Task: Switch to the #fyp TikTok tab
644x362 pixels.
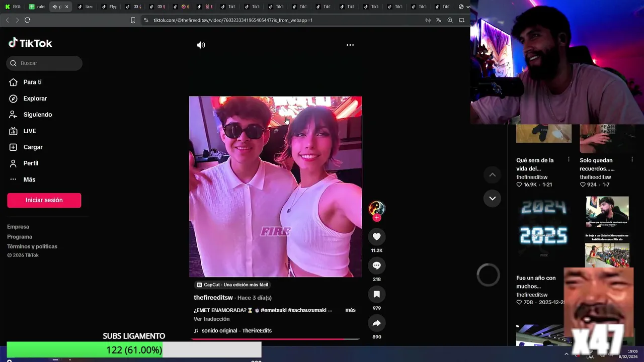Action: point(109,7)
